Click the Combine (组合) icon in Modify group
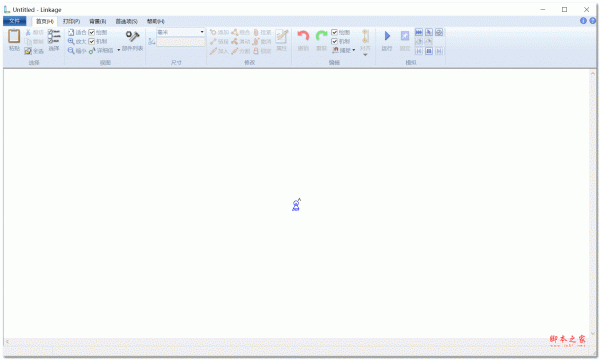600x360 pixels. [235, 33]
